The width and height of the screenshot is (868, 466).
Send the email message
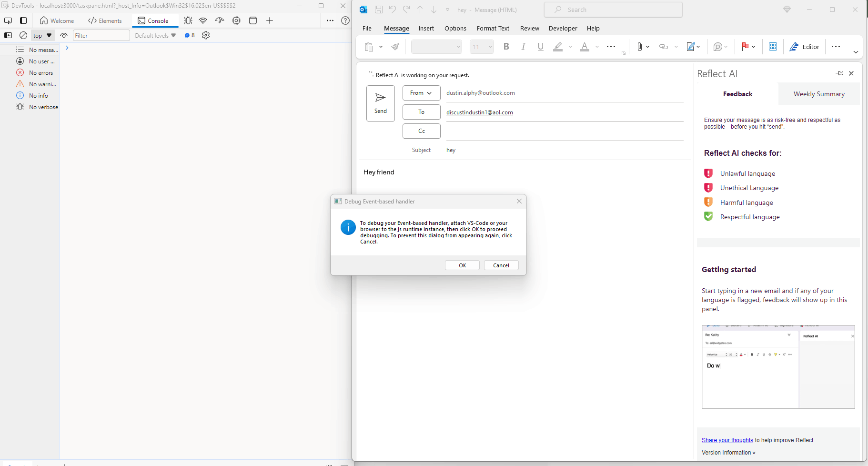pos(380,103)
